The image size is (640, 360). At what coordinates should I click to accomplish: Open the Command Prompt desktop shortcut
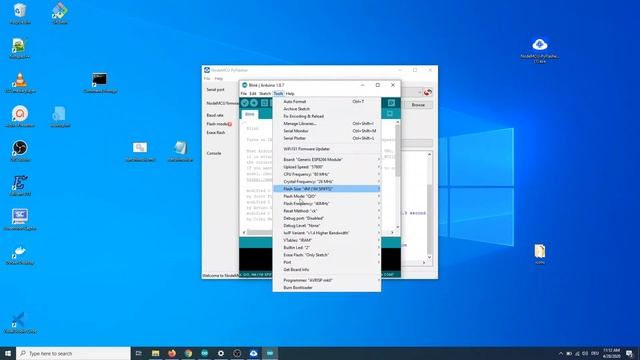pos(100,83)
